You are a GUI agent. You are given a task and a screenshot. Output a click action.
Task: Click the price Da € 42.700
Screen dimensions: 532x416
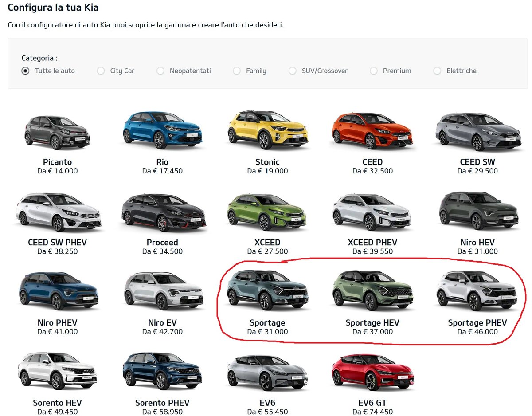pos(162,332)
